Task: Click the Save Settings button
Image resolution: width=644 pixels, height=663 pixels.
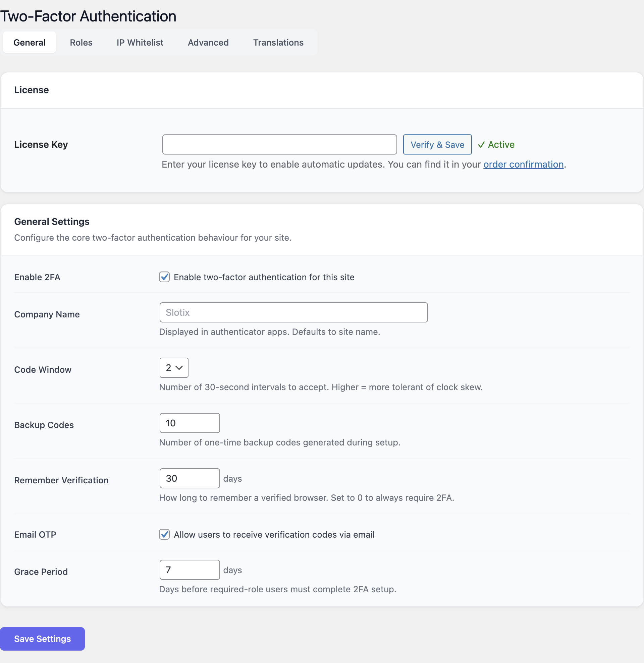Action: coord(42,639)
